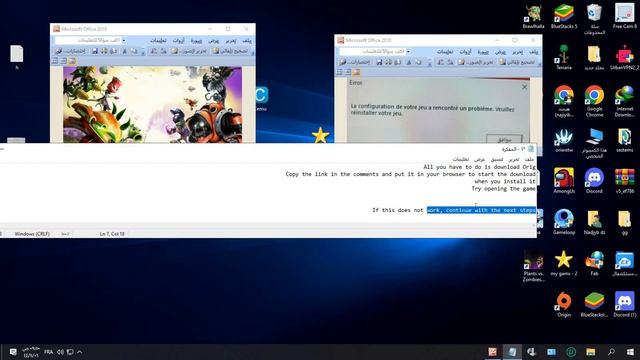The height and width of the screenshot is (360, 640).
Task: Select the Free Cam 8 shortcut
Action: [x=624, y=16]
